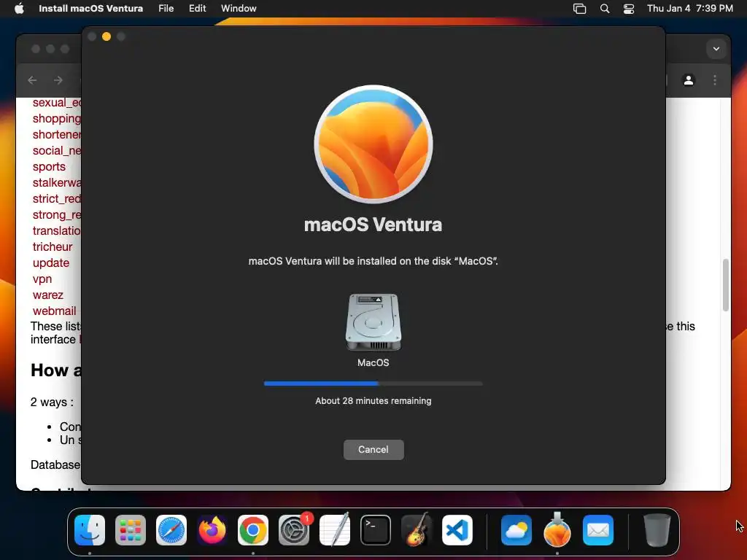747x560 pixels.
Task: Expand Chrome tab search chevron
Action: coord(716,49)
